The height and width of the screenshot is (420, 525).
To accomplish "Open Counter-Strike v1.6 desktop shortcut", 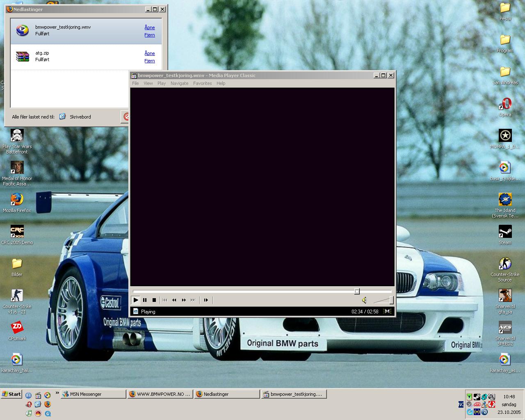I will (17, 302).
